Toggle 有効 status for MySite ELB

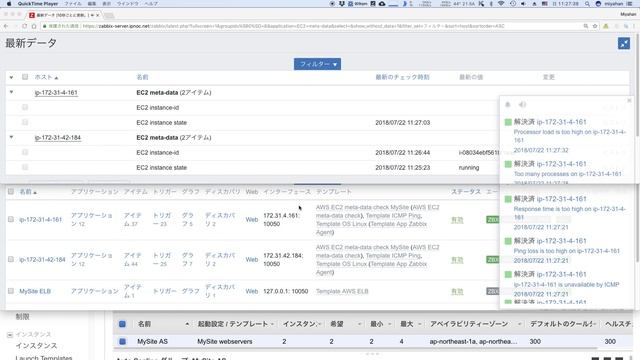click(x=457, y=291)
